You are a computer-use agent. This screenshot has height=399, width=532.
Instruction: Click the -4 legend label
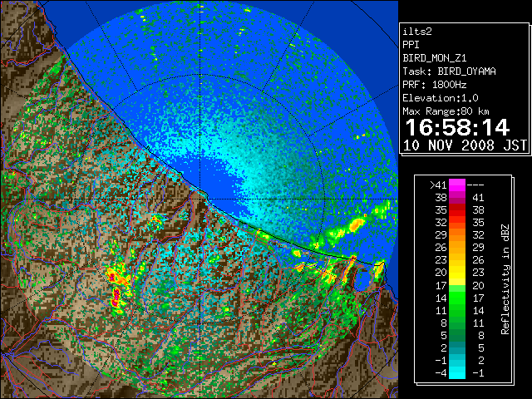coord(441,373)
